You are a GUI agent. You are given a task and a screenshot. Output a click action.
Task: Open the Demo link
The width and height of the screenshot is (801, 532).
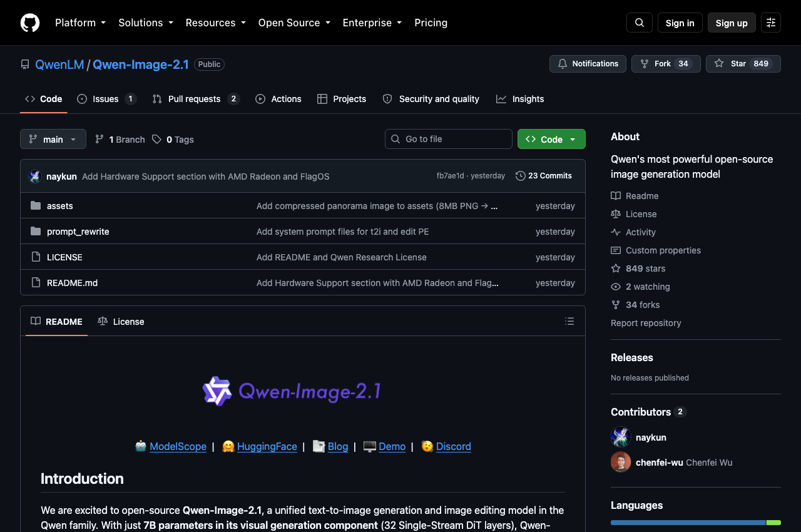pos(392,446)
